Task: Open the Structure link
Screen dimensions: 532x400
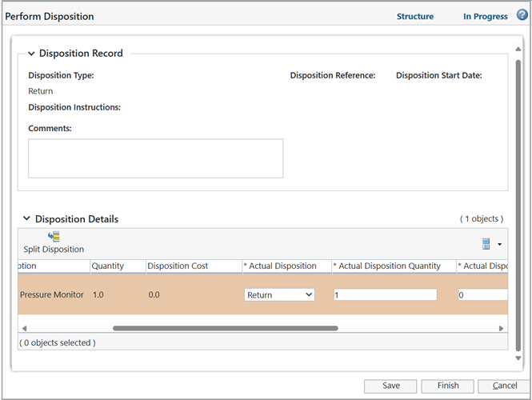Action: pos(415,16)
